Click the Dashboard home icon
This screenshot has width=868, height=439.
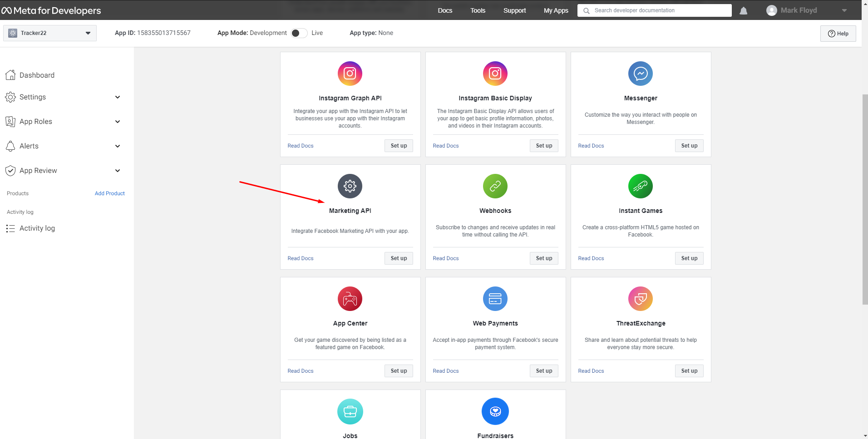pos(10,75)
